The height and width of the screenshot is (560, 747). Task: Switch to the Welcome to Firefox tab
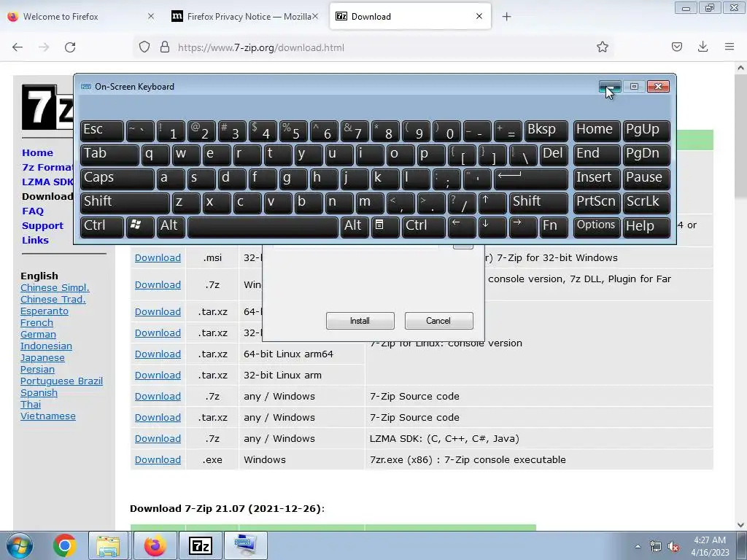coord(80,17)
